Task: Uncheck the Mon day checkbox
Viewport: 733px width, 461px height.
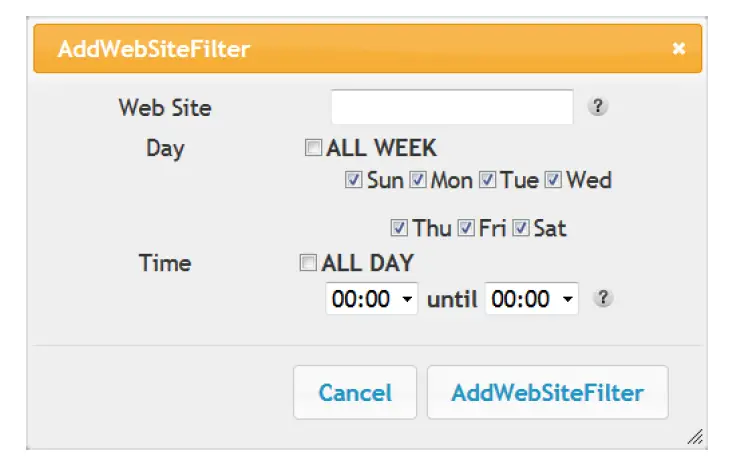Action: 419,181
